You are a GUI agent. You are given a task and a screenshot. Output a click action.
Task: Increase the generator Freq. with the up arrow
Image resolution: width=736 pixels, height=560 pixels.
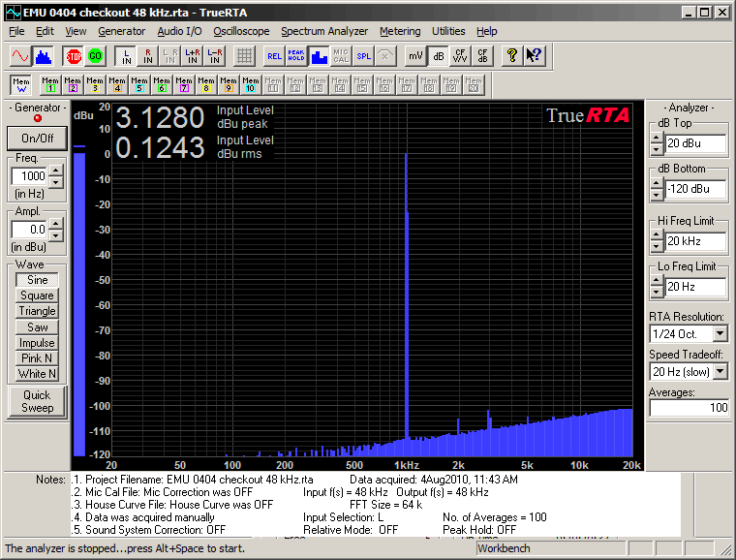pos(55,171)
